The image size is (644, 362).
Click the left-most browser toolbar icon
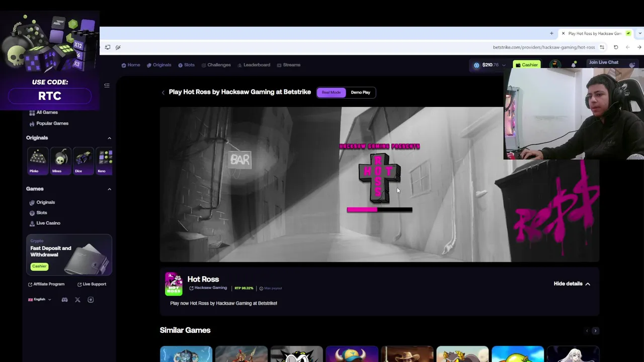coord(108,47)
